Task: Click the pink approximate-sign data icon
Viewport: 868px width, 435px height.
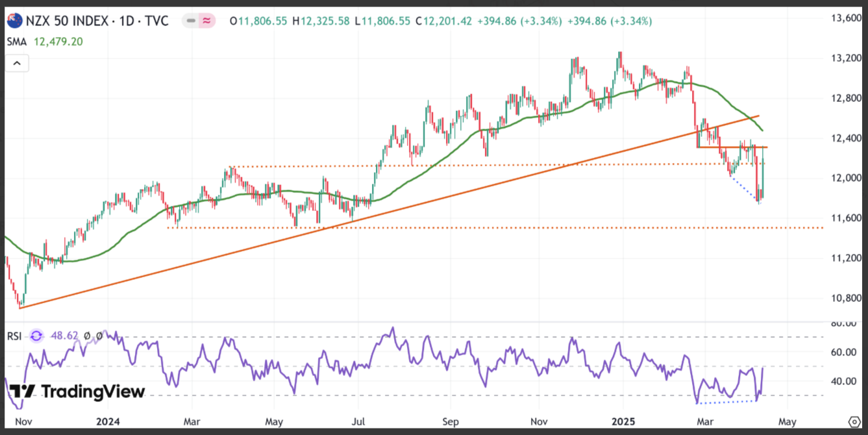Action: (207, 21)
